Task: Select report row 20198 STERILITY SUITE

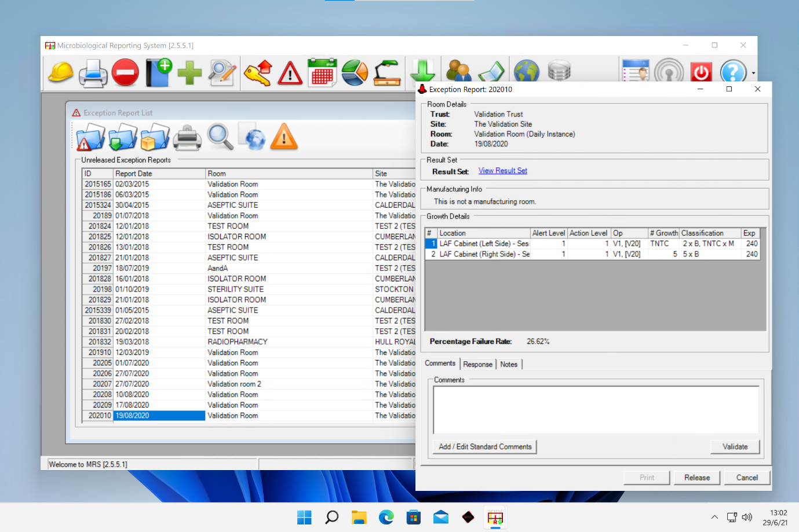Action: 249,289
